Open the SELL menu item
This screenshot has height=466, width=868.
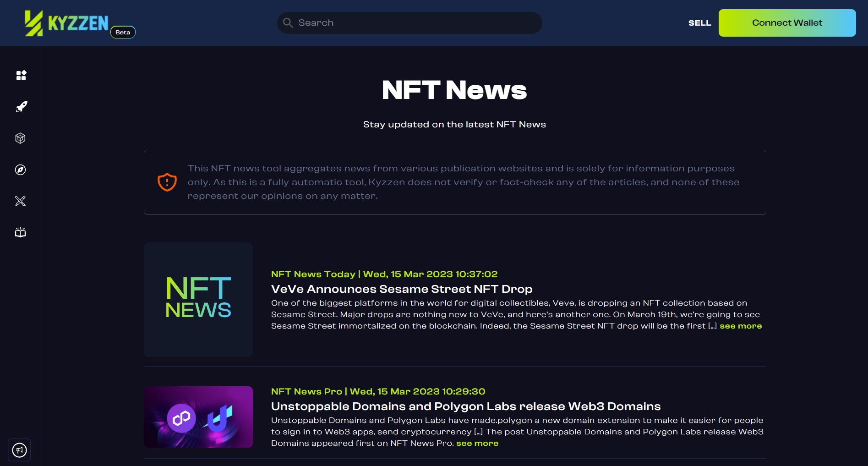point(699,23)
